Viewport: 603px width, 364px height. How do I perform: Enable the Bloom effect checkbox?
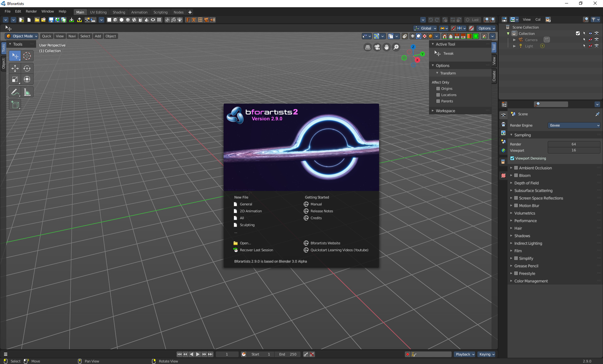[516, 175]
